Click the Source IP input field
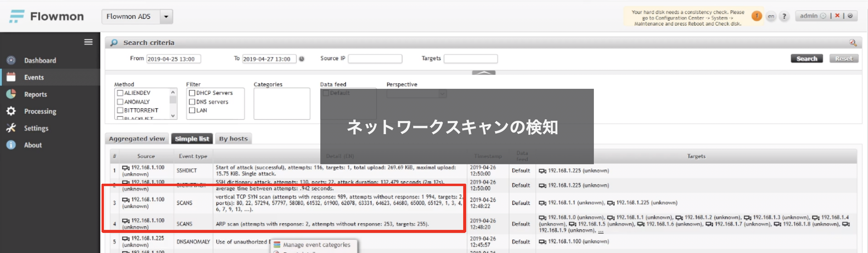The width and height of the screenshot is (868, 253). [x=375, y=59]
